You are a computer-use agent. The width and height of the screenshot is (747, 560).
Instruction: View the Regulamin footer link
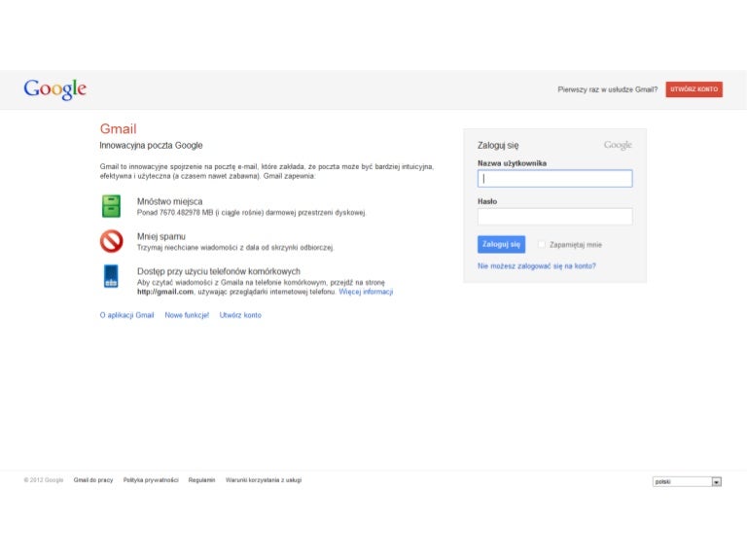[202, 480]
